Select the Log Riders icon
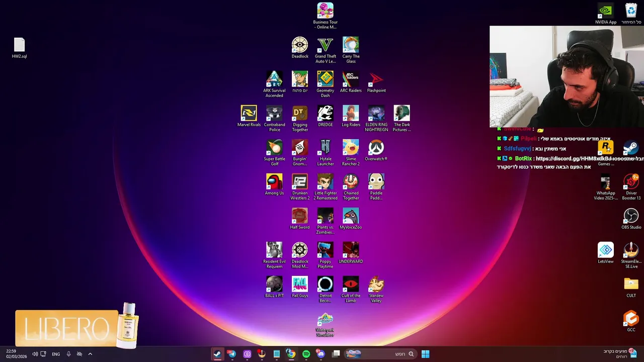Screen dimensions: 644x362 coord(351,116)
